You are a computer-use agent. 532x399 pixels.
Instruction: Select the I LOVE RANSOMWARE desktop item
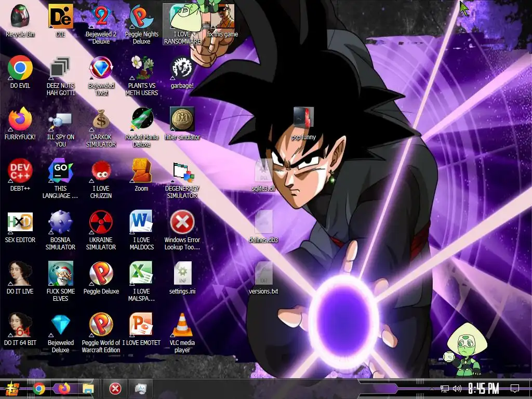182,24
